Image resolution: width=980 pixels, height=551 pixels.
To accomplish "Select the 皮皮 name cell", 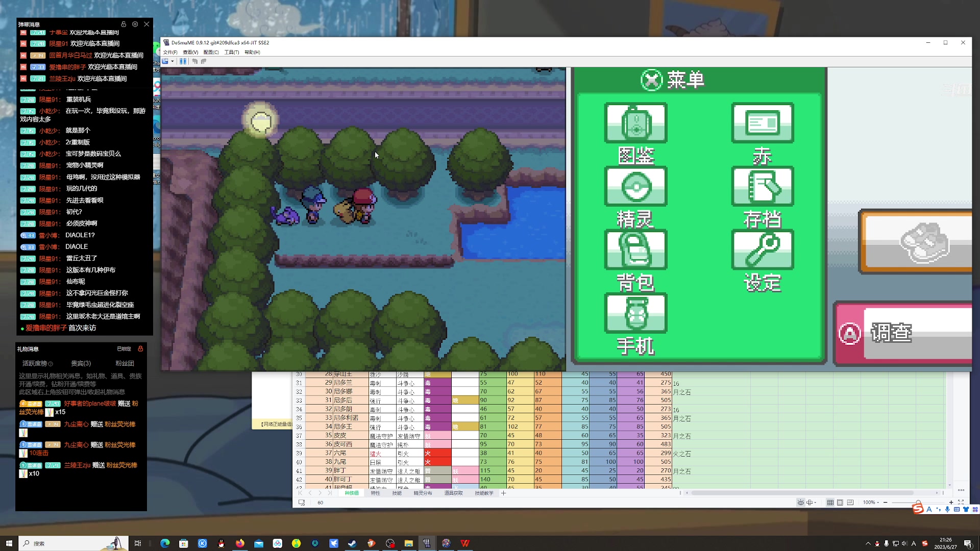I will pyautogui.click(x=350, y=436).
